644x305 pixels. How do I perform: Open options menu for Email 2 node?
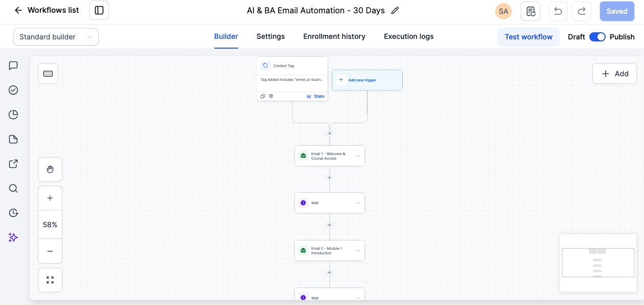(358, 251)
